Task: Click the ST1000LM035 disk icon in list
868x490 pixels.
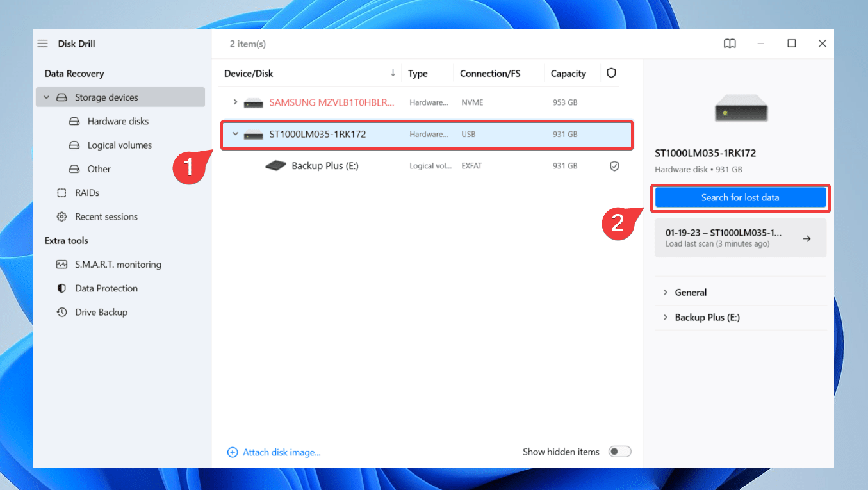Action: click(254, 135)
